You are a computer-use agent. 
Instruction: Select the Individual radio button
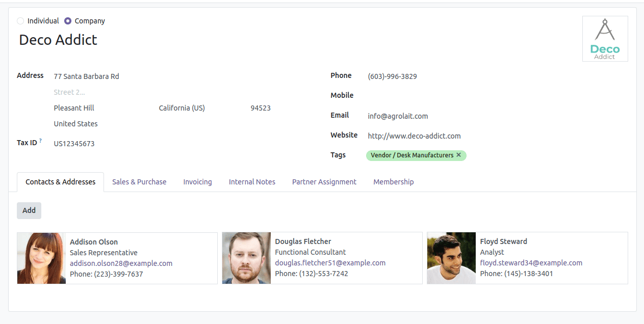click(19, 21)
